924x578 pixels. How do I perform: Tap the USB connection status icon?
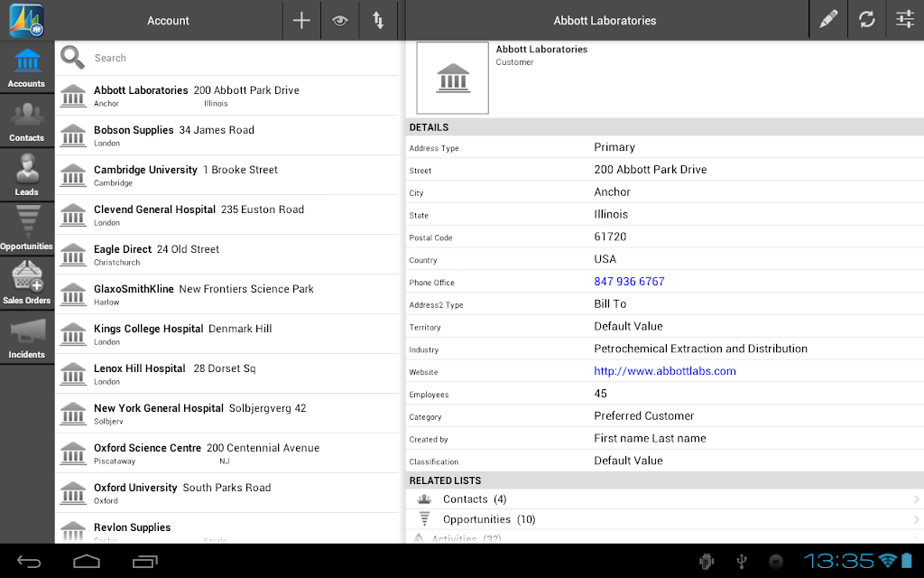coord(742,561)
